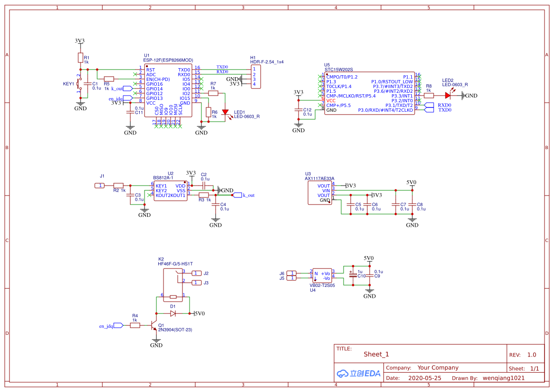The width and height of the screenshot is (554, 392).
Task: Select capacitor C2 above U2 VDD
Action: (x=203, y=186)
